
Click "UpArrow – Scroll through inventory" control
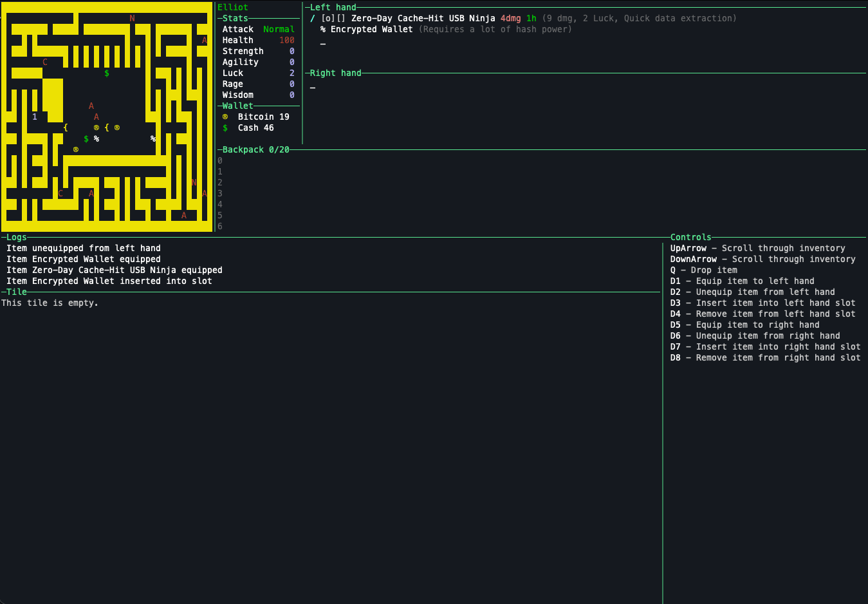[x=758, y=248]
